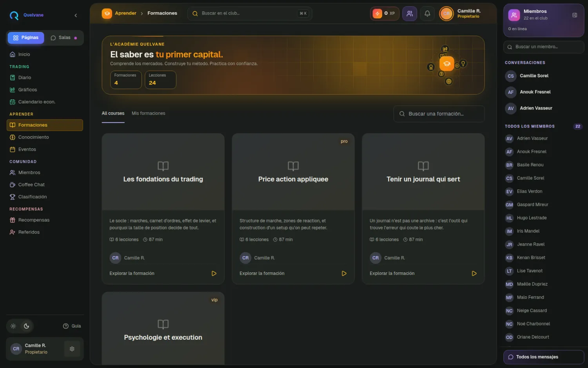Click the OD avatar for Oriane Delcourt
Screen dimensions: 588x368
click(x=509, y=337)
